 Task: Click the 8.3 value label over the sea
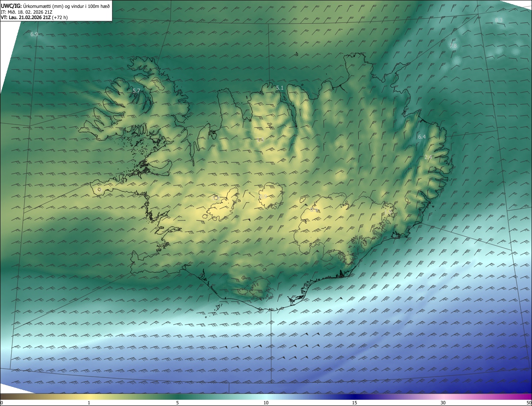pyautogui.click(x=499, y=20)
